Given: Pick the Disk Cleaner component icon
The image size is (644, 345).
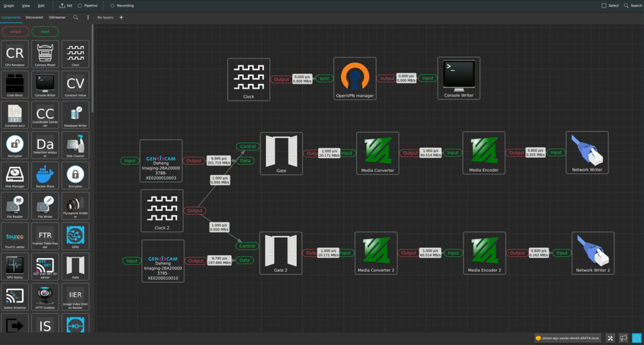Looking at the screenshot, I should [75, 145].
